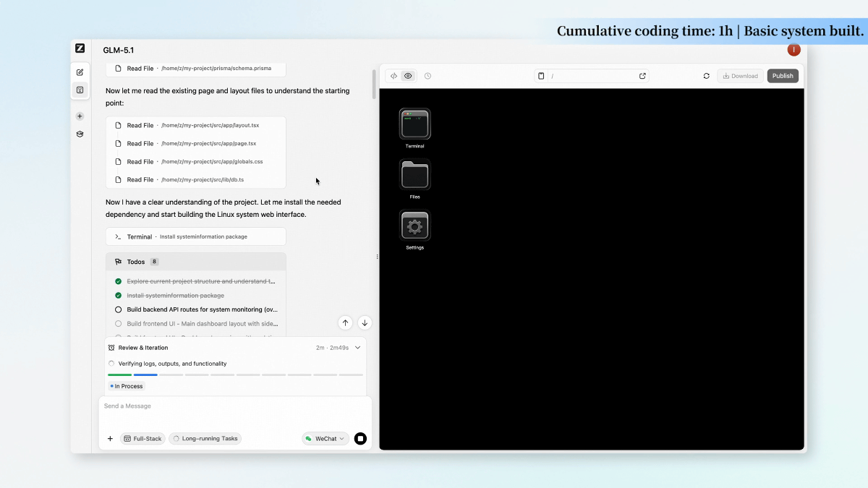Click the plus icon in left sidebar
This screenshot has width=868, height=488.
[80, 116]
